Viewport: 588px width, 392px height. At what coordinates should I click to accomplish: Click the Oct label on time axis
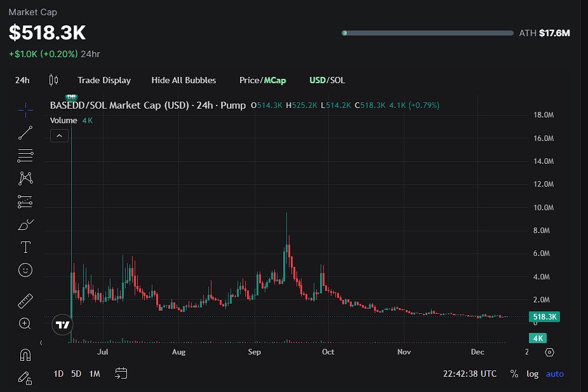(x=328, y=352)
